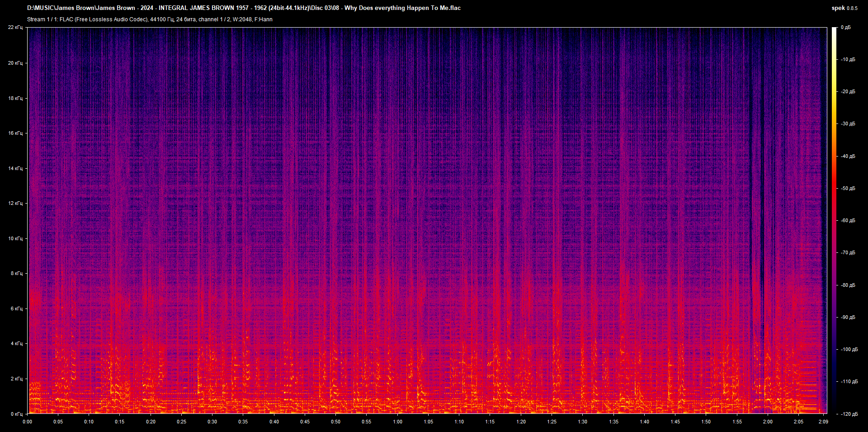This screenshot has width=868, height=432.
Task: Click the 0:15 time axis label
Action: (120, 422)
